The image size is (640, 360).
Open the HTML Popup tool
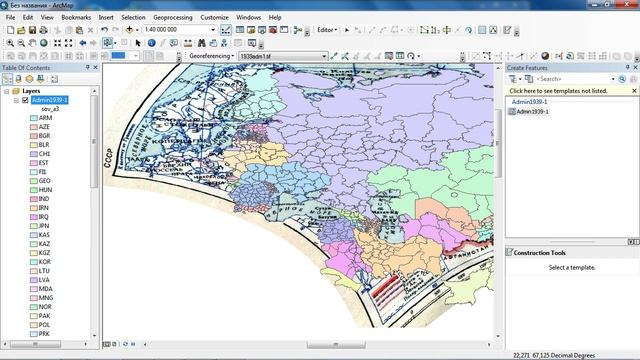coord(174,43)
